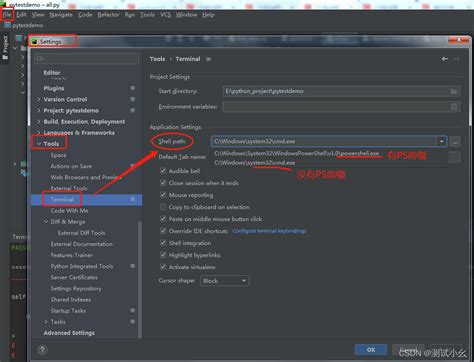This screenshot has width=474, height=362.
Task: Open Configure terminal keybindings link
Action: 269,231
